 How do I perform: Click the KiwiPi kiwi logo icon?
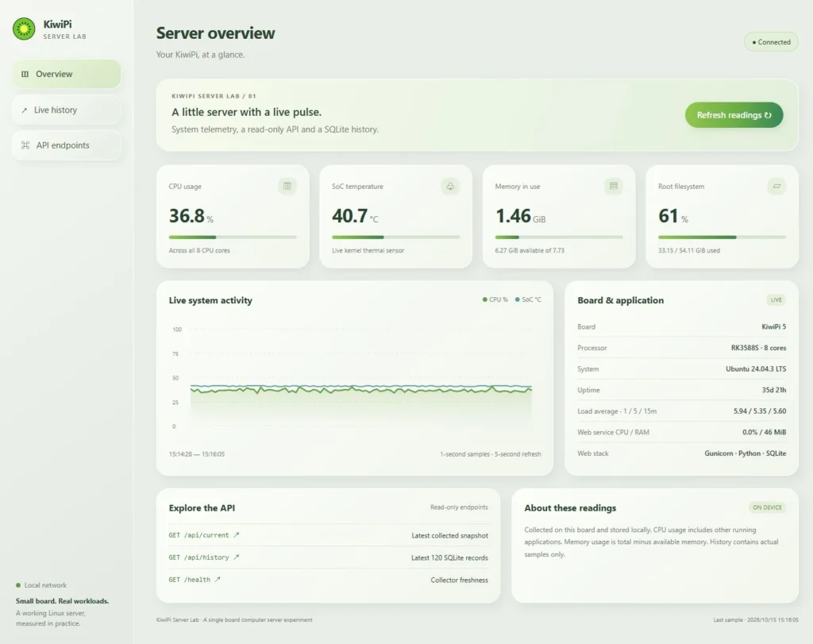pos(24,29)
